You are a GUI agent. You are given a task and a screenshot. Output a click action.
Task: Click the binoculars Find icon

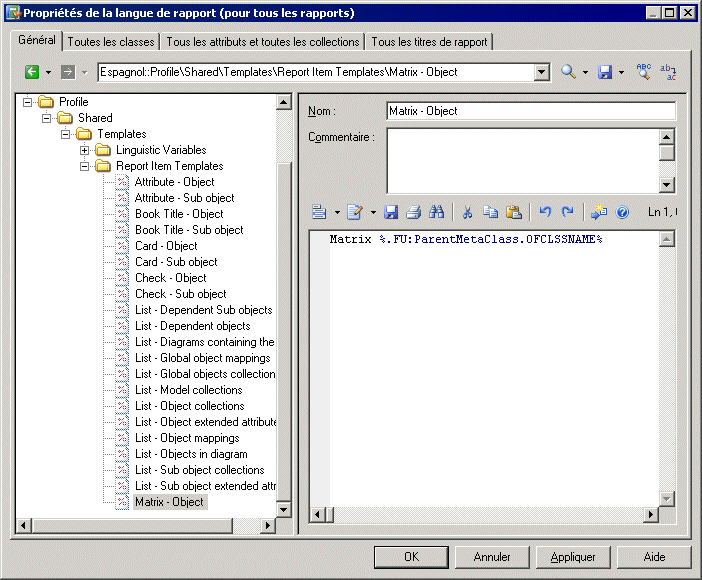[x=437, y=211]
